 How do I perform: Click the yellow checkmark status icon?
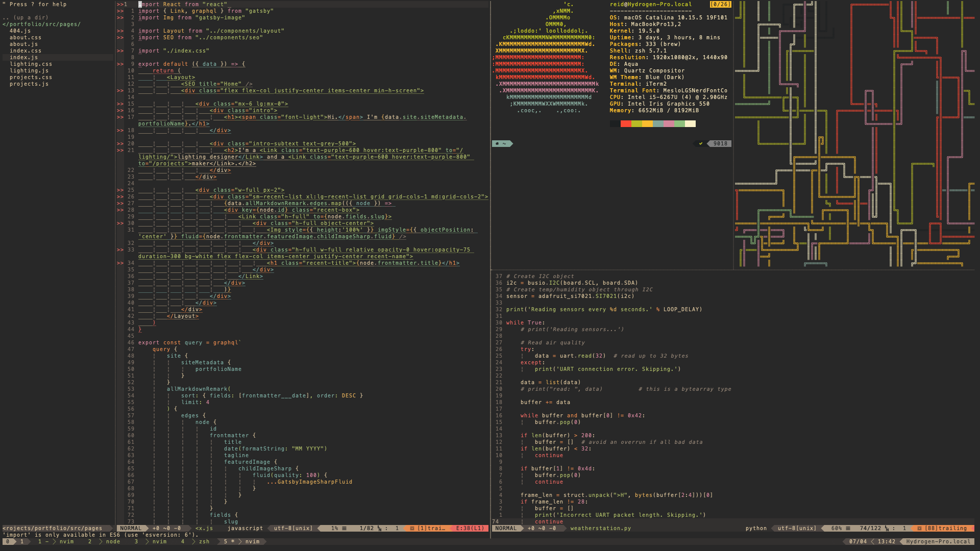tap(701, 144)
